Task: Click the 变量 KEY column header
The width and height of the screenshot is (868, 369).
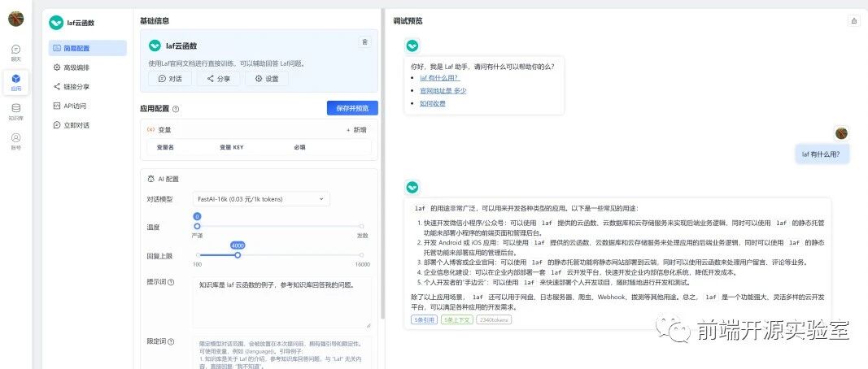Action: 231,148
